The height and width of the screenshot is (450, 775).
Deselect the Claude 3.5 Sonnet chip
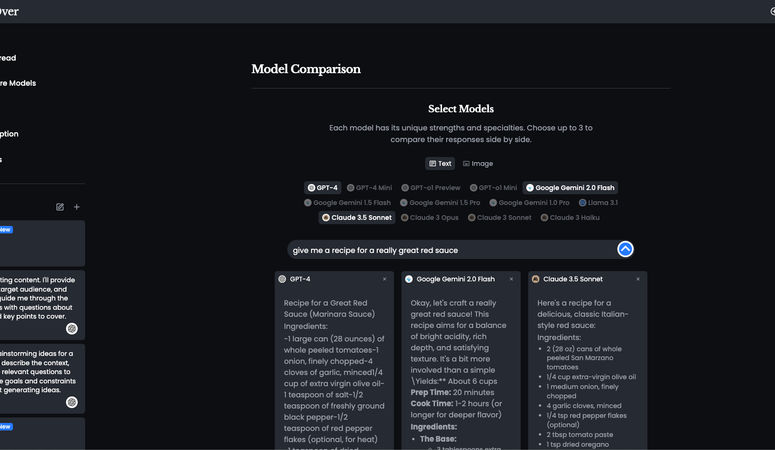pyautogui.click(x=357, y=218)
